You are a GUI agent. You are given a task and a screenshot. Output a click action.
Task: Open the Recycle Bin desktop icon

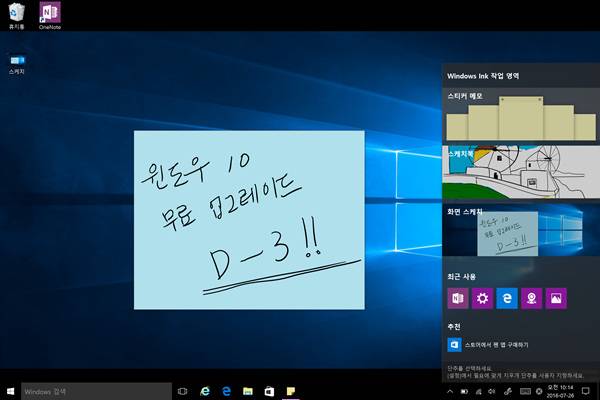click(16, 16)
